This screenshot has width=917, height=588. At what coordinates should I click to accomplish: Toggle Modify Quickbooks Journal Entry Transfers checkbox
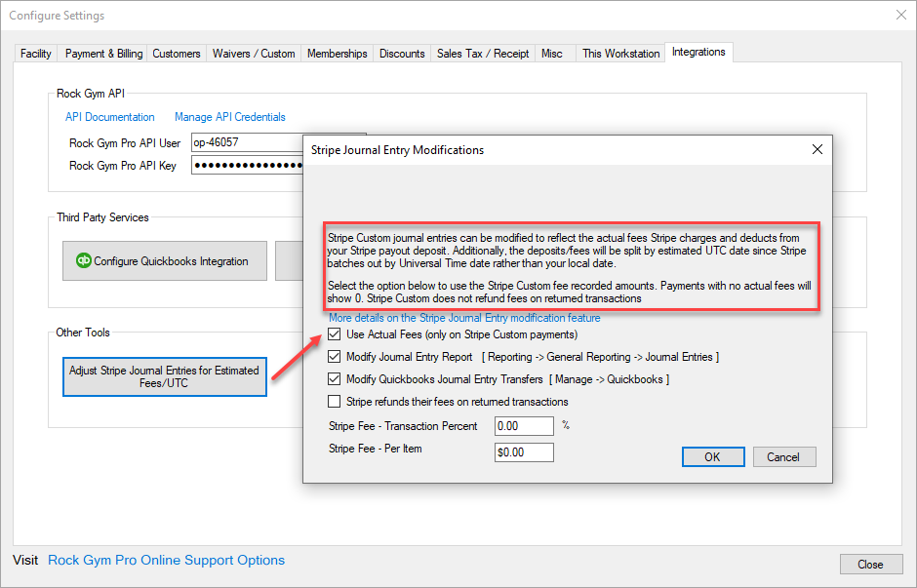point(334,378)
